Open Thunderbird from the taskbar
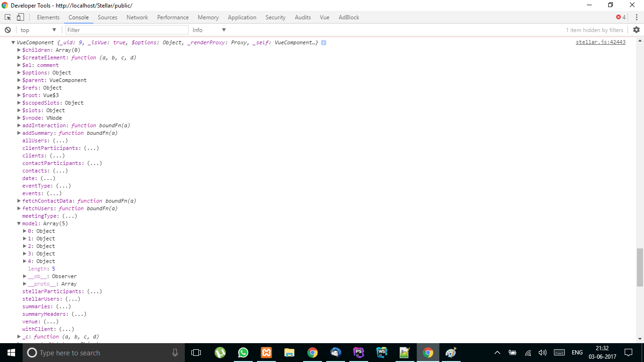The width and height of the screenshot is (644, 362). pyautogui.click(x=336, y=353)
